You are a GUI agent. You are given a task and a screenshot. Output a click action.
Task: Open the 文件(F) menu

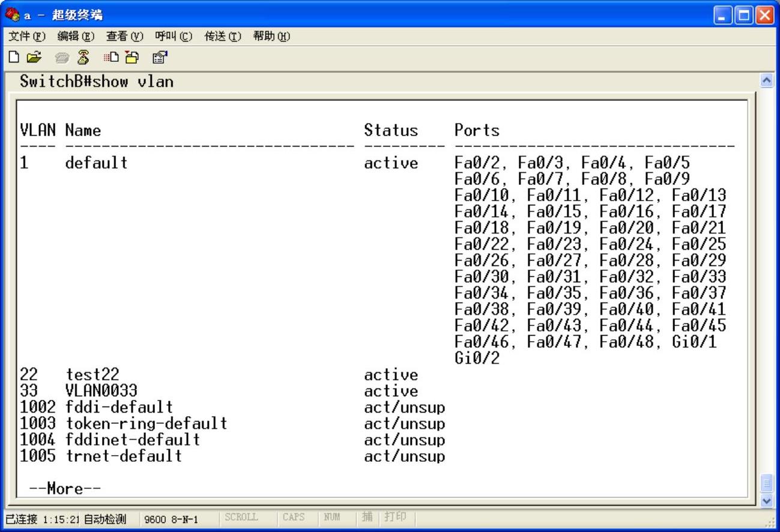pyautogui.click(x=26, y=37)
